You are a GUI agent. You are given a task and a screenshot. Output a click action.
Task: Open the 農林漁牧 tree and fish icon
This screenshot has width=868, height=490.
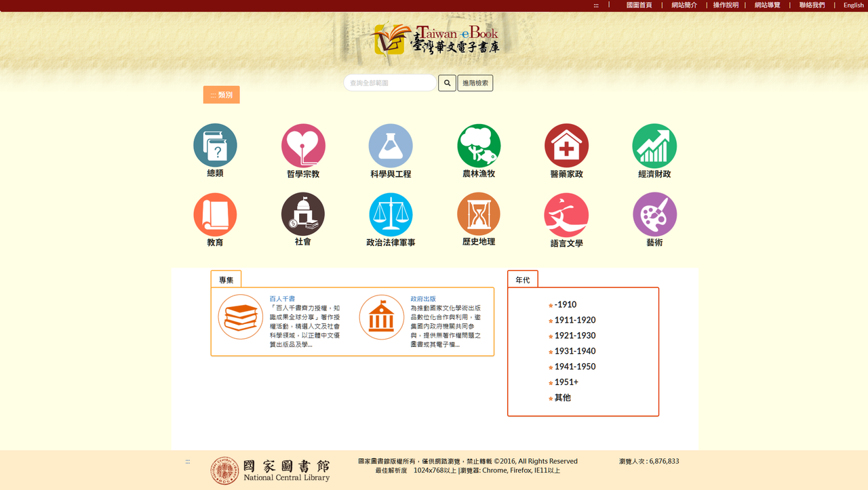point(479,145)
